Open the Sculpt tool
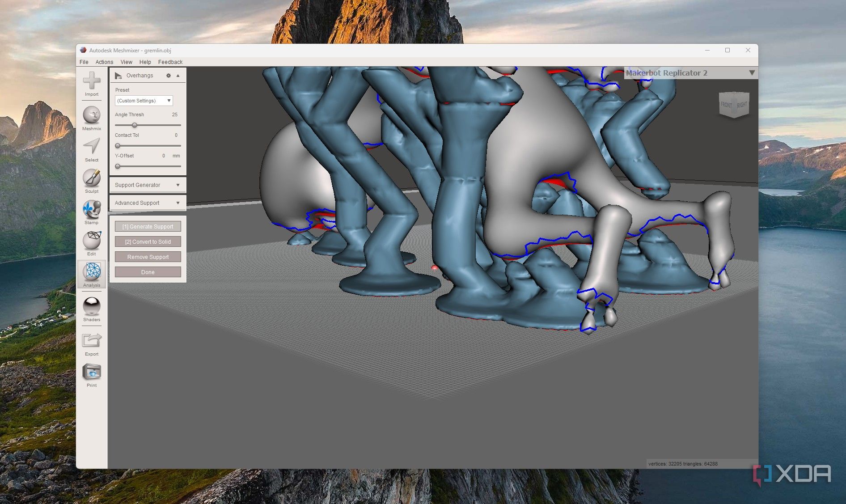 coord(92,181)
